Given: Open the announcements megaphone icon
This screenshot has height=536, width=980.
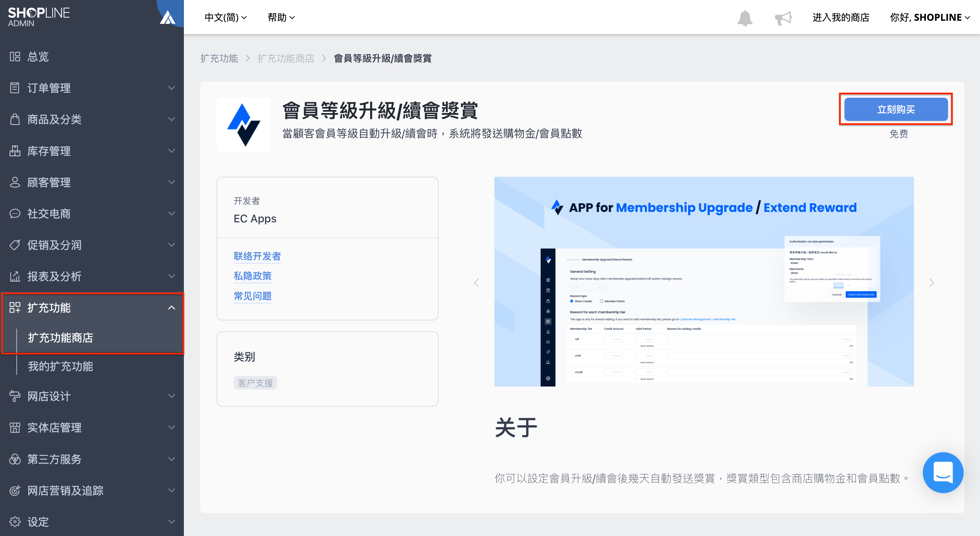Looking at the screenshot, I should (783, 18).
